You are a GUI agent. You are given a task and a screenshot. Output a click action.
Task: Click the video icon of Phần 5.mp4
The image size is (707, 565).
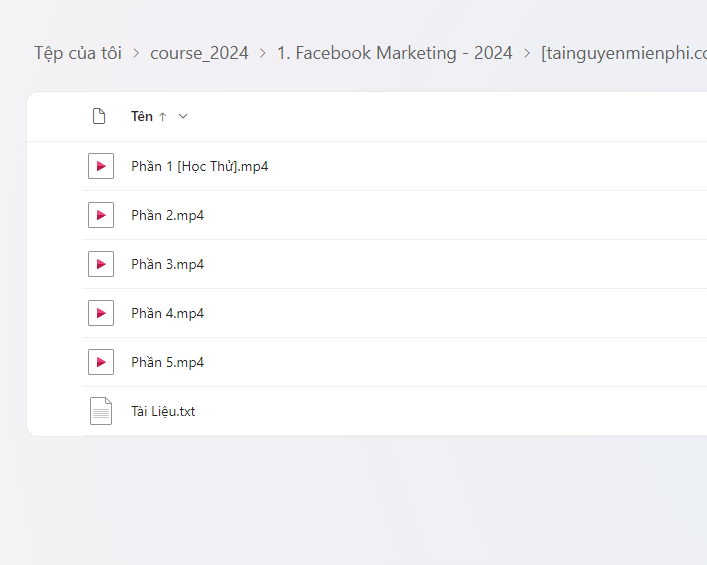[x=100, y=362]
